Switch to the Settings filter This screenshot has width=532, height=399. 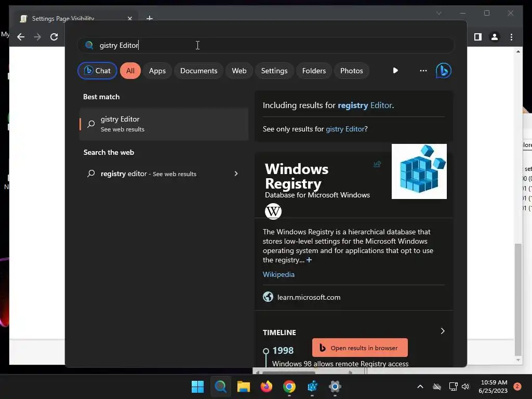pyautogui.click(x=274, y=71)
